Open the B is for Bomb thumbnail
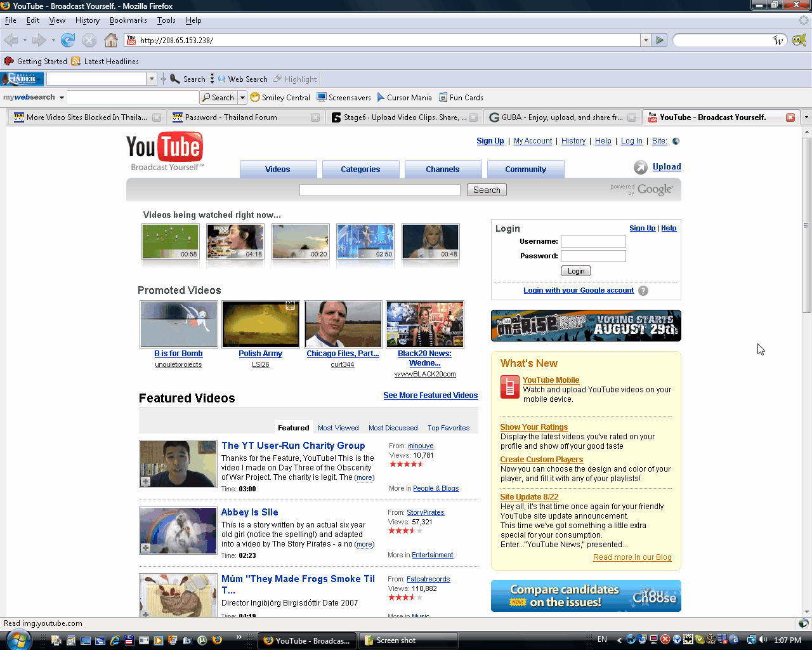The width and height of the screenshot is (812, 650). pos(179,324)
